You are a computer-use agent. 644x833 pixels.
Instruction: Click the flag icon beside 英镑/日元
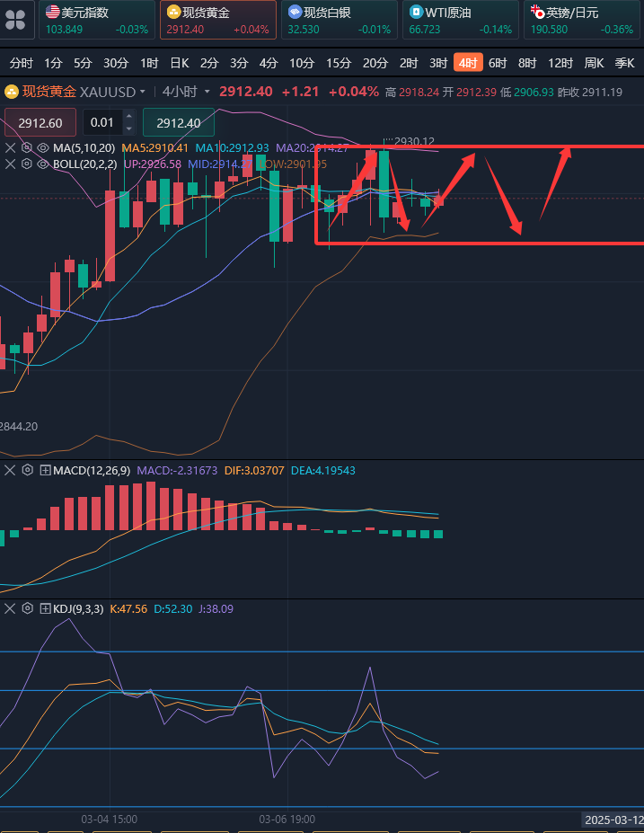[537, 12]
